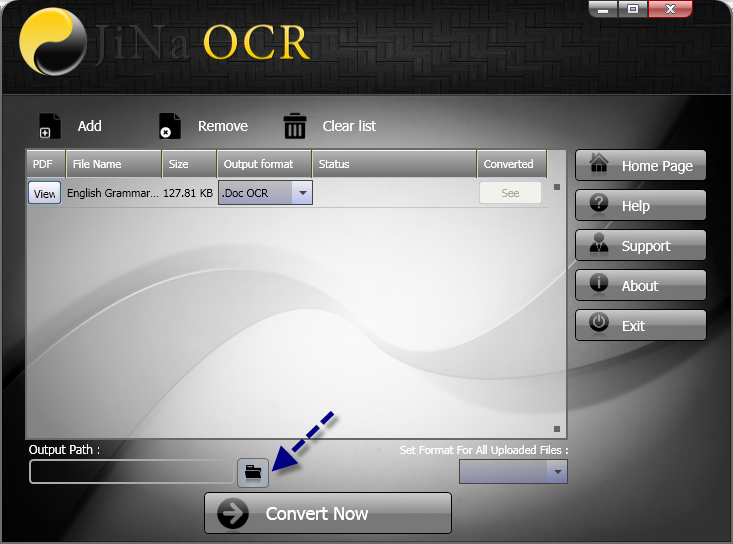Click the Output format column header

pos(264,164)
